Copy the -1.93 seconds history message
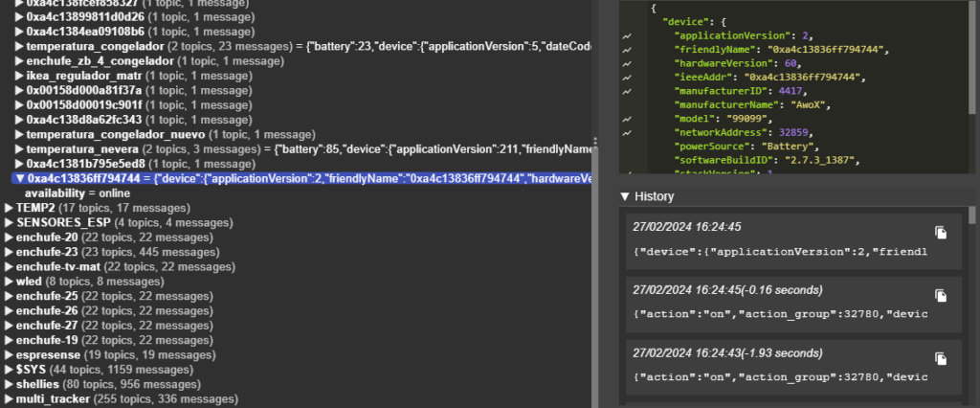 941,357
